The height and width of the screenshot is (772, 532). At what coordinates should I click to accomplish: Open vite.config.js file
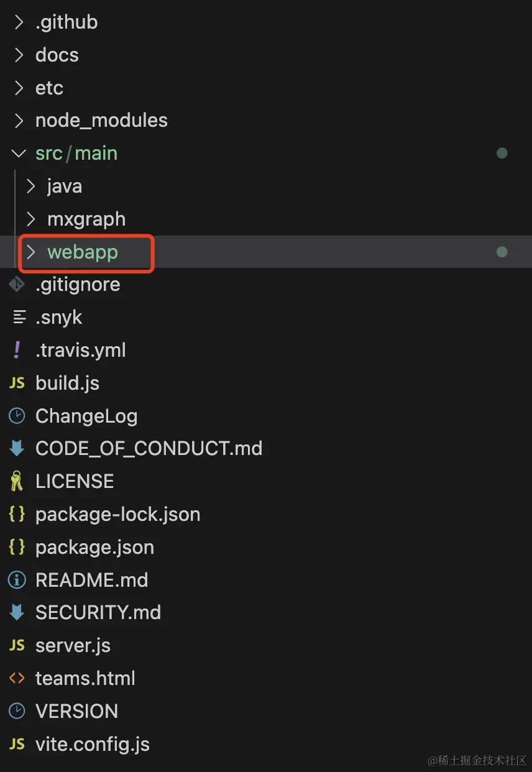(93, 744)
